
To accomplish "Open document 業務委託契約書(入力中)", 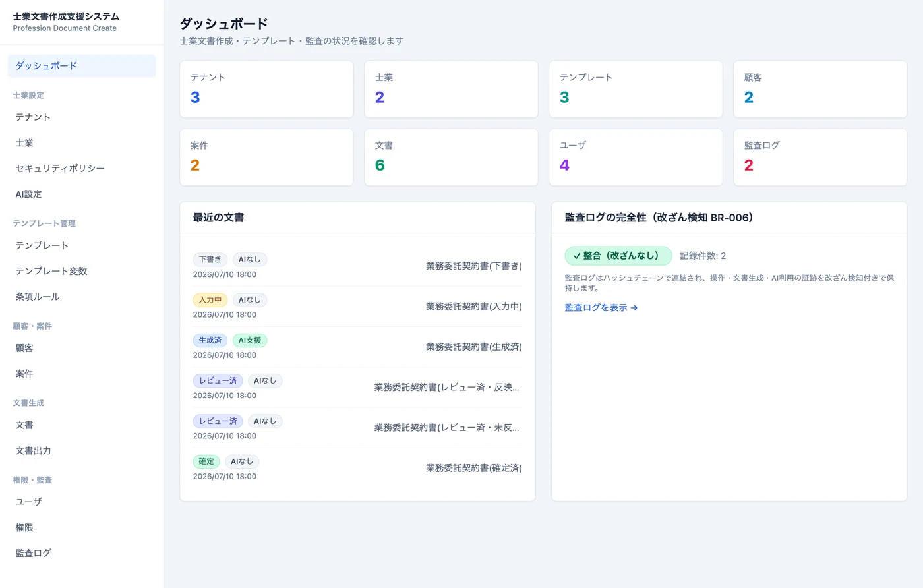I will [x=474, y=307].
